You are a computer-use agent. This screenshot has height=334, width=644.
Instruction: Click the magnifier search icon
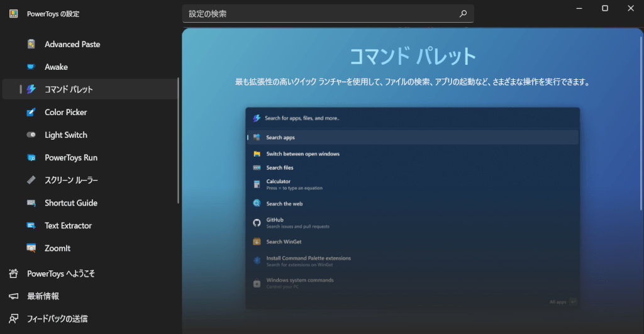[x=464, y=13]
